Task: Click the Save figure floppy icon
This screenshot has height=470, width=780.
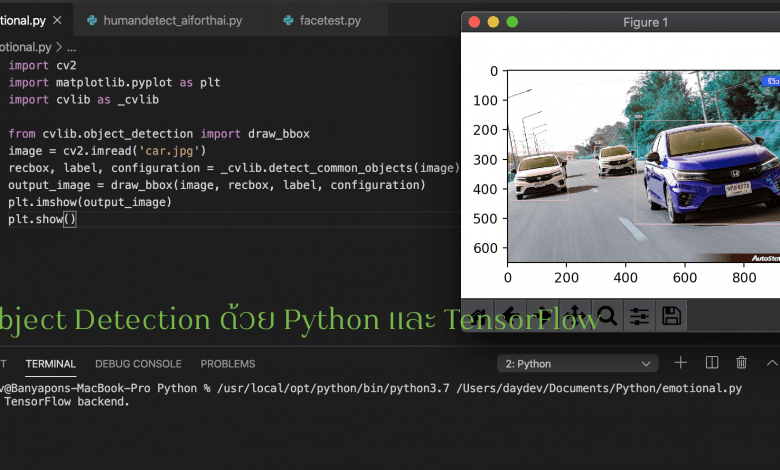Action: coord(672,315)
